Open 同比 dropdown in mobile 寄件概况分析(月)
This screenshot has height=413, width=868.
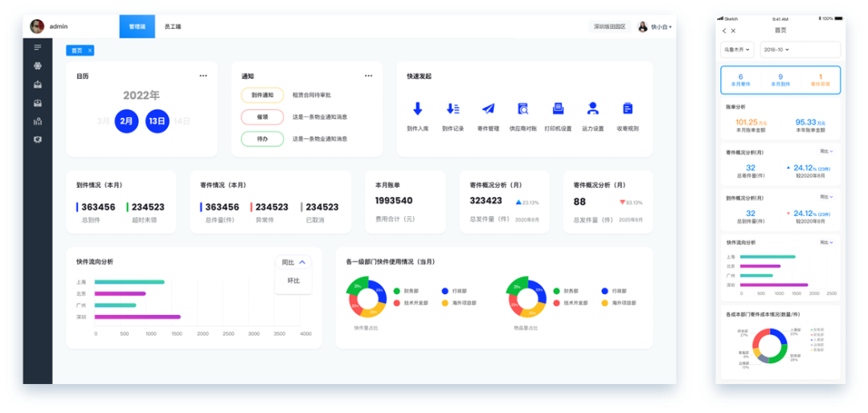coord(826,151)
